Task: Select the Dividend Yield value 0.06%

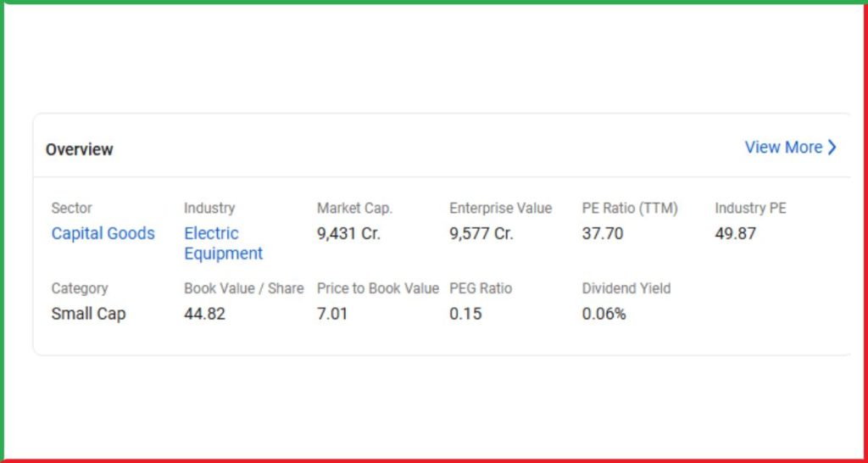Action: (x=604, y=314)
